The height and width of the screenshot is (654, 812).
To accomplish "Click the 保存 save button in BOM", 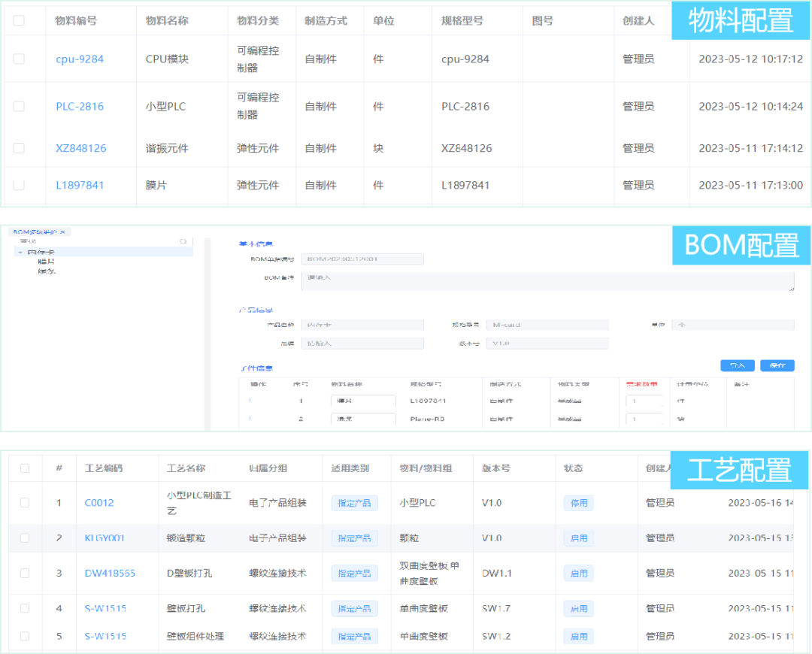I will [777, 365].
